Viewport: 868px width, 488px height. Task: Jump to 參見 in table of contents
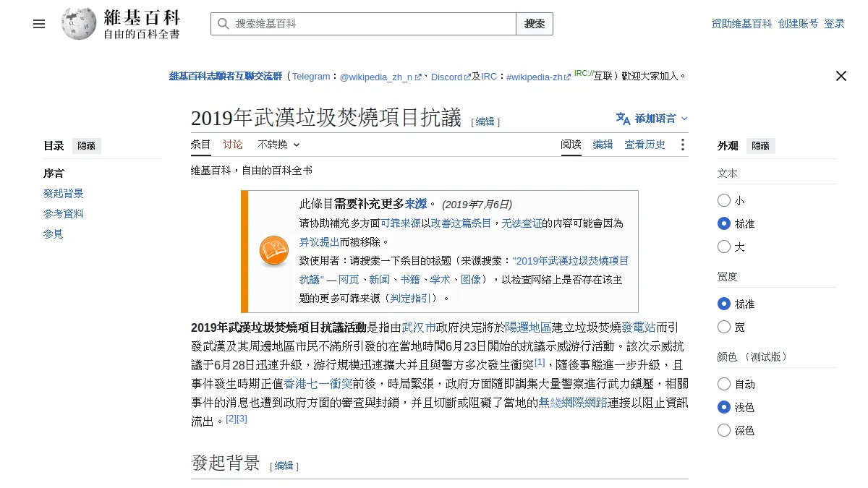[54, 234]
